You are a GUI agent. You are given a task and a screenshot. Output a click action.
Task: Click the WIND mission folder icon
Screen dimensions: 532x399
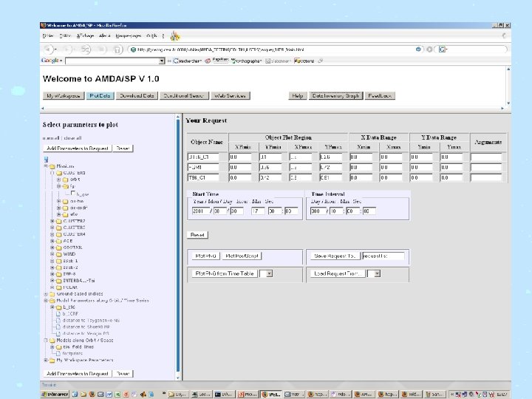pyautogui.click(x=58, y=253)
